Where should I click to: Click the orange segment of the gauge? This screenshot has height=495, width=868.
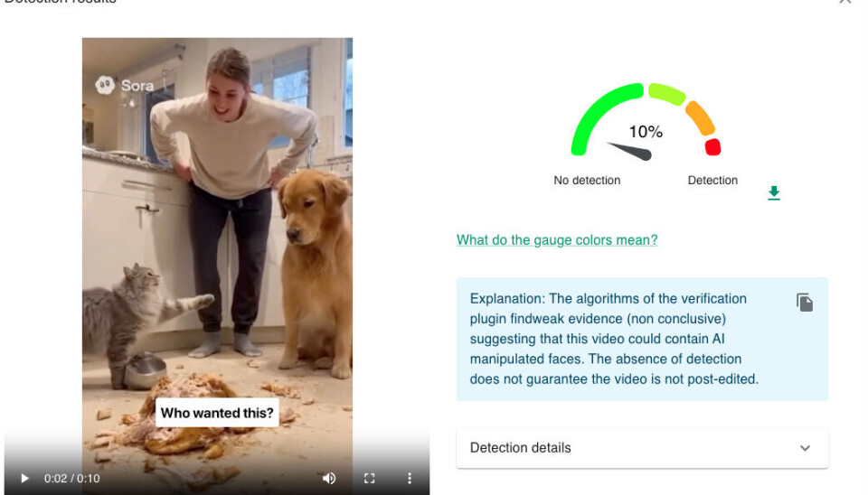tap(699, 117)
